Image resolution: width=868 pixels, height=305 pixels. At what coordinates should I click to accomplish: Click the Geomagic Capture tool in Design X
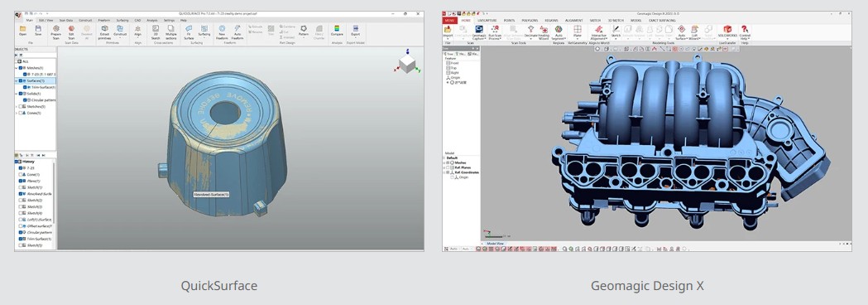[x=479, y=32]
